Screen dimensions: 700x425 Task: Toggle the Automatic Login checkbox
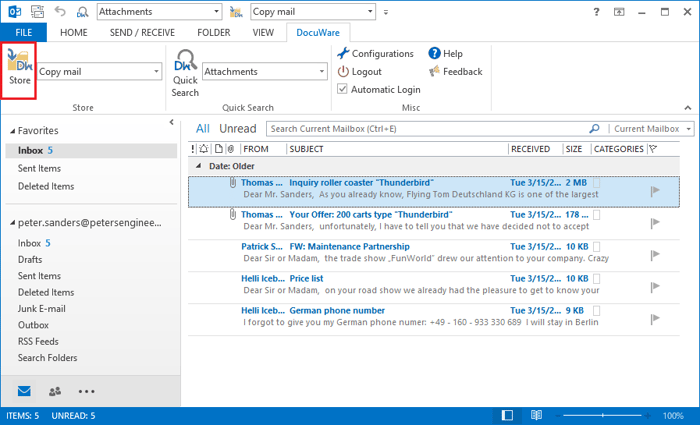pos(344,89)
